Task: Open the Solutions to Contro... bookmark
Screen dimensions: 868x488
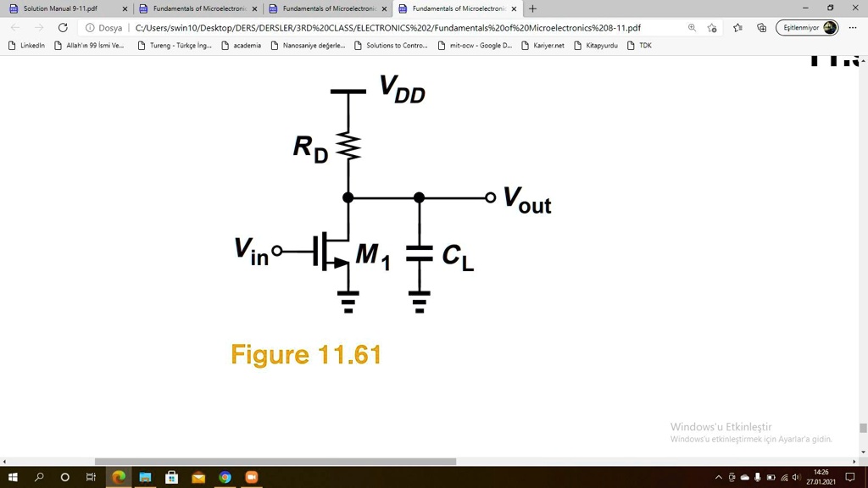Action: tap(391, 46)
